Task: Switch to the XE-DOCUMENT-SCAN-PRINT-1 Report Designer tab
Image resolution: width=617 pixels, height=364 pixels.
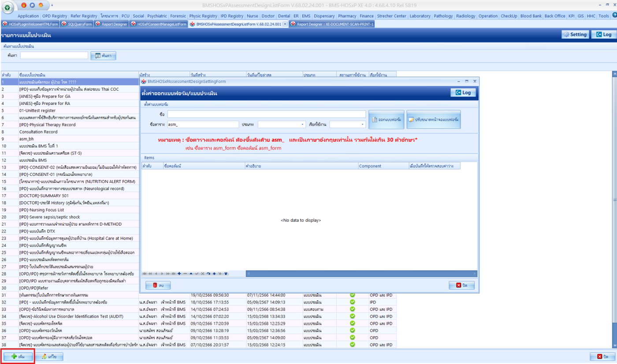Action: [x=332, y=24]
